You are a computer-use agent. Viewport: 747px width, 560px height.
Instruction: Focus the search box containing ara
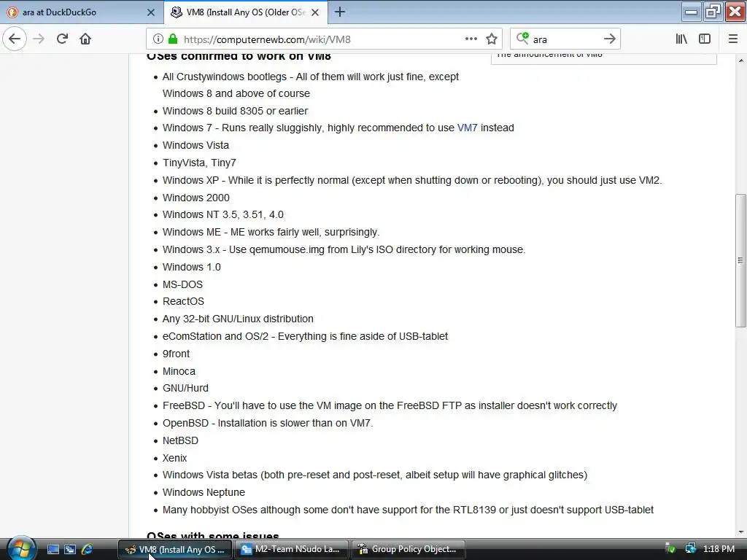[x=565, y=39]
